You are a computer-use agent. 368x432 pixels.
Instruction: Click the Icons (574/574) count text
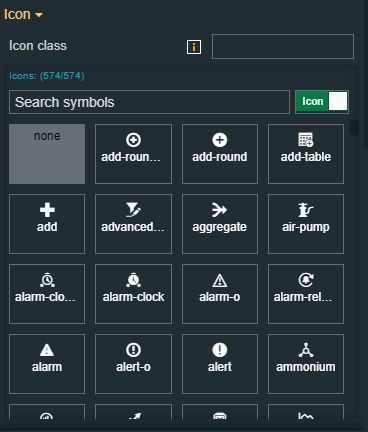pyautogui.click(x=47, y=76)
